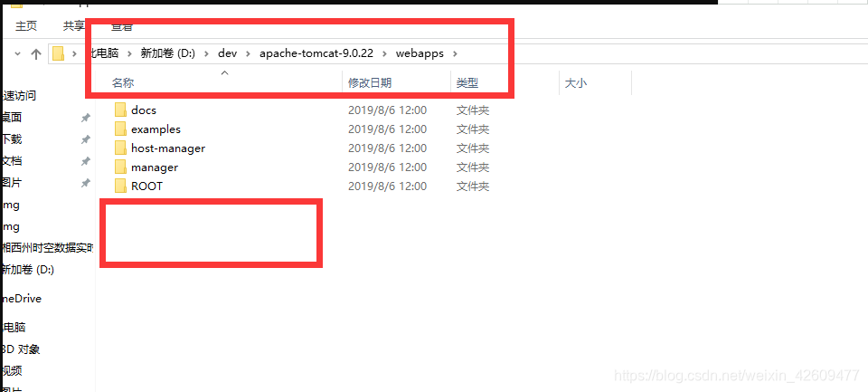Open 图片 quick access item
Screen dimensions: 868x392
12,182
